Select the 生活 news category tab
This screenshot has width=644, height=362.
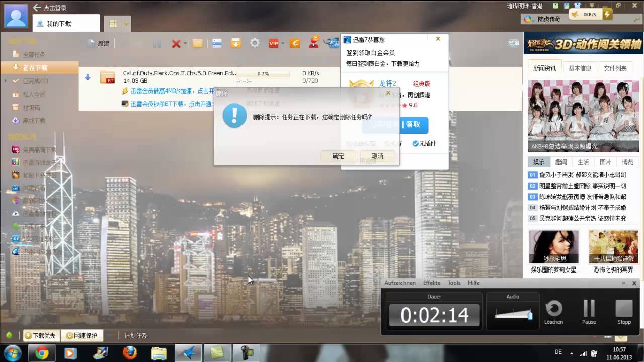583,162
